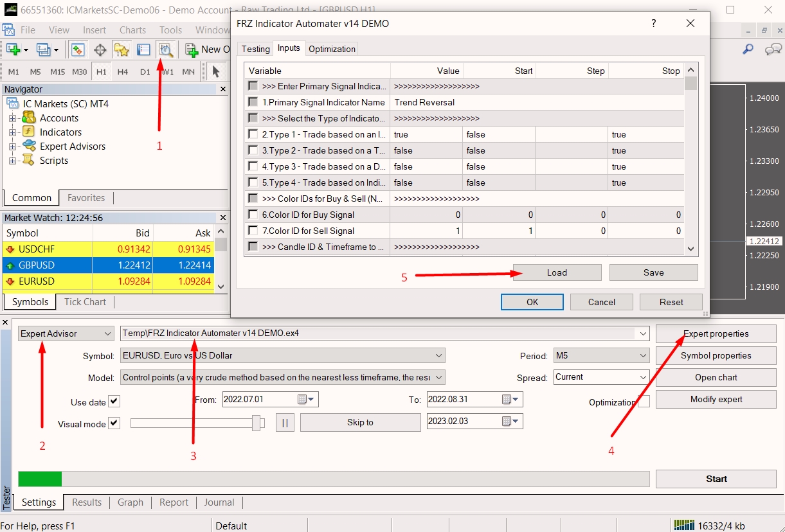The image size is (785, 532).
Task: Toggle the Use date checkbox
Action: click(x=114, y=402)
